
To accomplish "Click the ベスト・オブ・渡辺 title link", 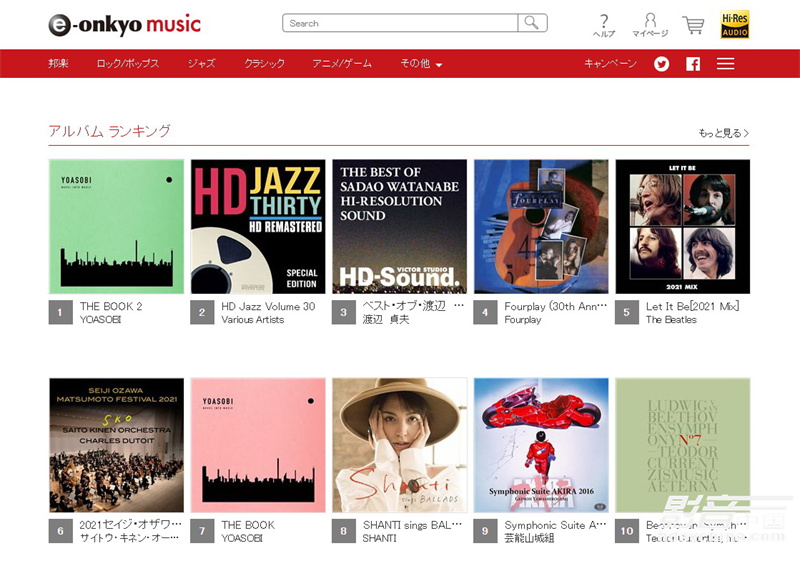I will tap(414, 306).
